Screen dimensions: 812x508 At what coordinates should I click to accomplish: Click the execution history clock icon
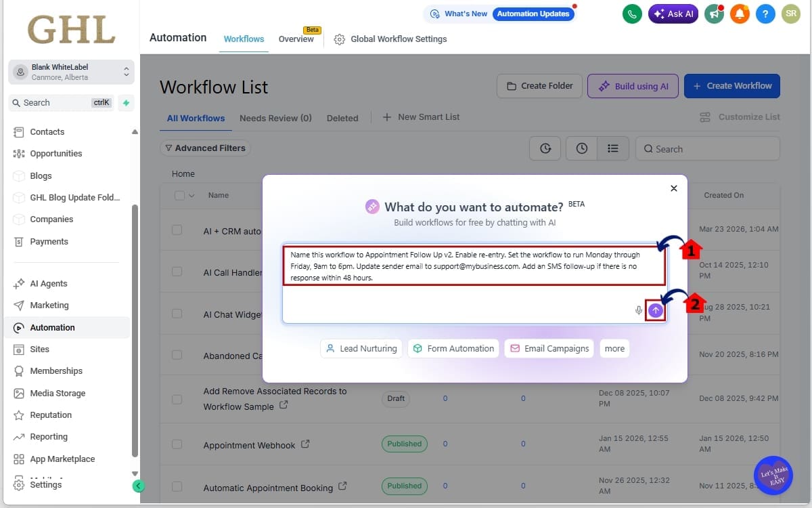tap(581, 148)
